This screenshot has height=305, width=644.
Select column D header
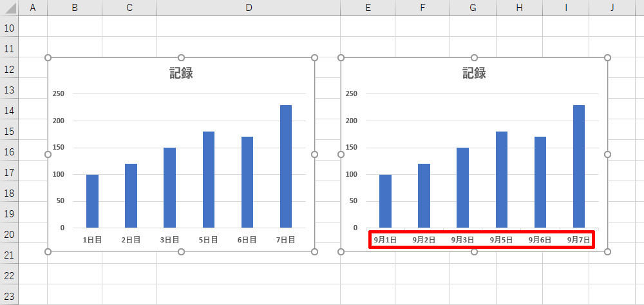click(249, 8)
